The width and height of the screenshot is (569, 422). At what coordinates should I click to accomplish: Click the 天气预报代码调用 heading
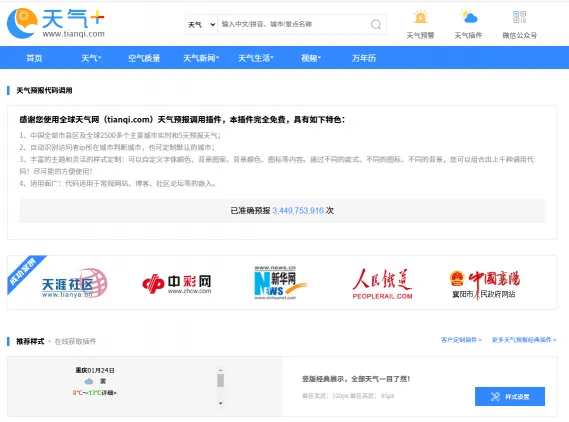coord(44,90)
